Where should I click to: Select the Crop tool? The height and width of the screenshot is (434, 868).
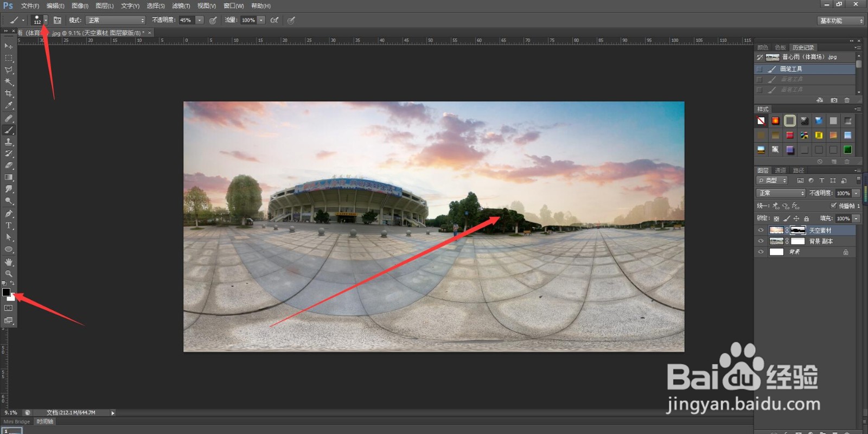[x=8, y=94]
